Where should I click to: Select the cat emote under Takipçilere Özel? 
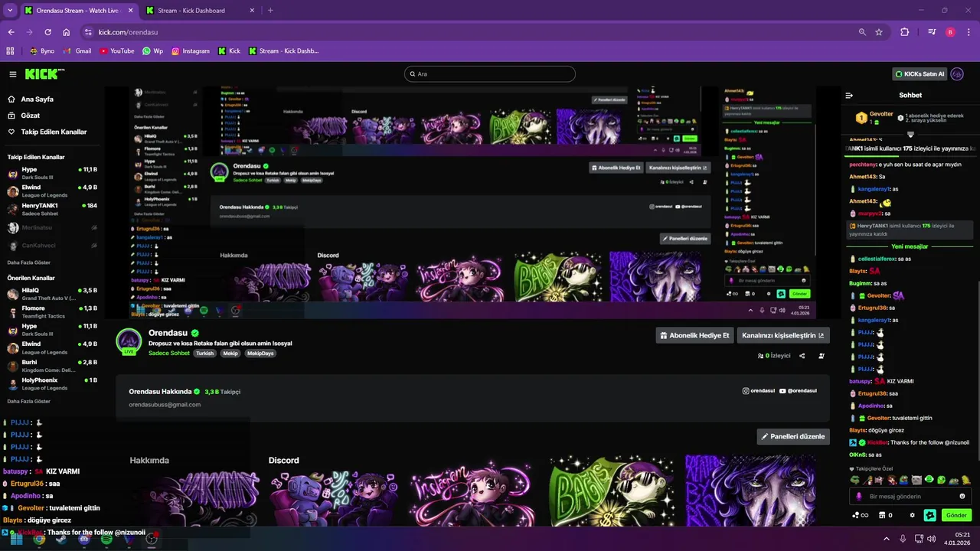916,480
